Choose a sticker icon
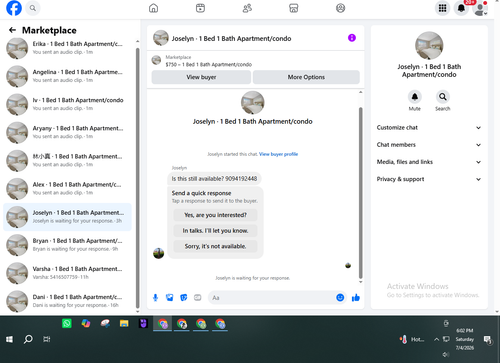500x363 pixels. click(184, 298)
